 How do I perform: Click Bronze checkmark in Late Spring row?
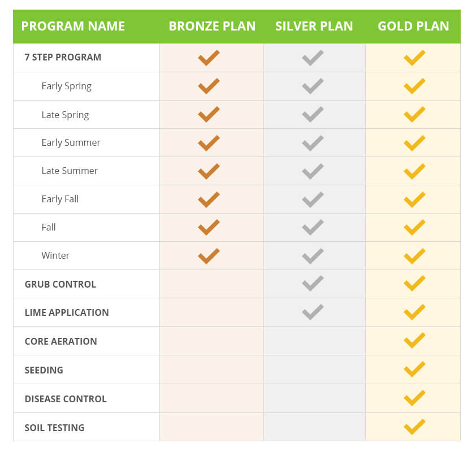coord(209,114)
